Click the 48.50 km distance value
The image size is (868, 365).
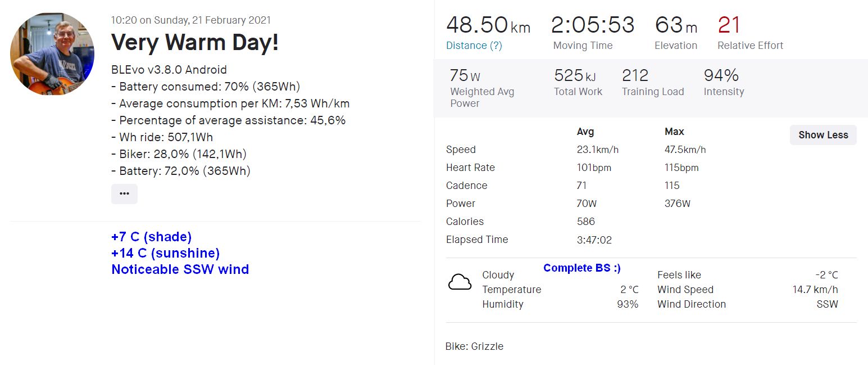(488, 25)
